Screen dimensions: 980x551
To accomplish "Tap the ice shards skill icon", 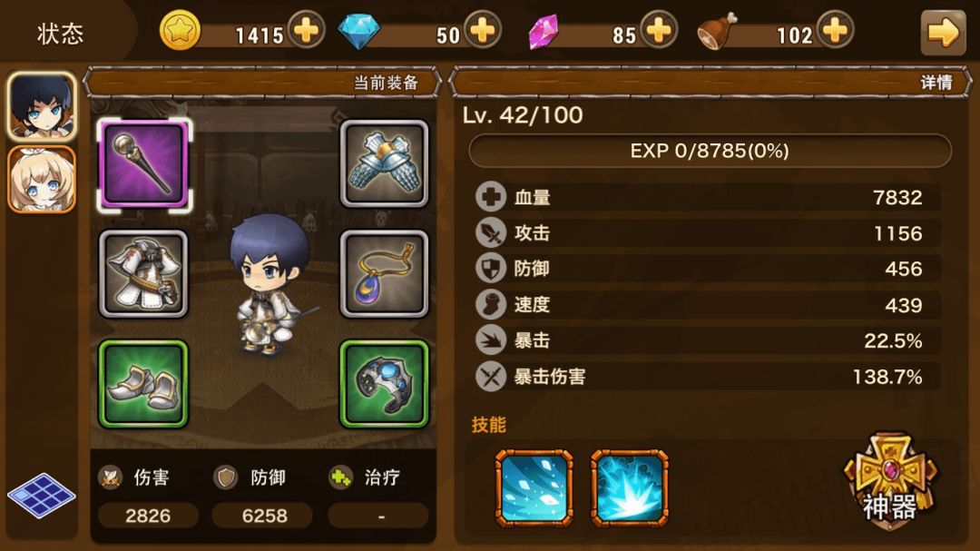I will [534, 487].
